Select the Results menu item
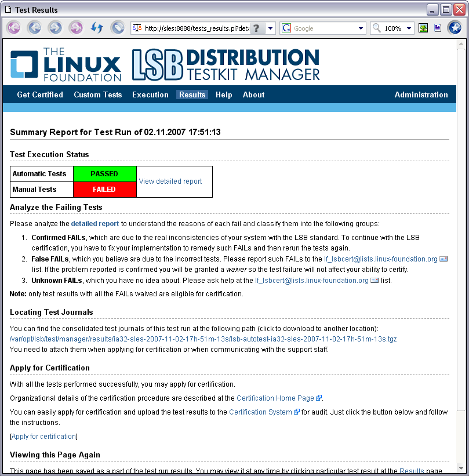469x476 pixels. [x=192, y=95]
